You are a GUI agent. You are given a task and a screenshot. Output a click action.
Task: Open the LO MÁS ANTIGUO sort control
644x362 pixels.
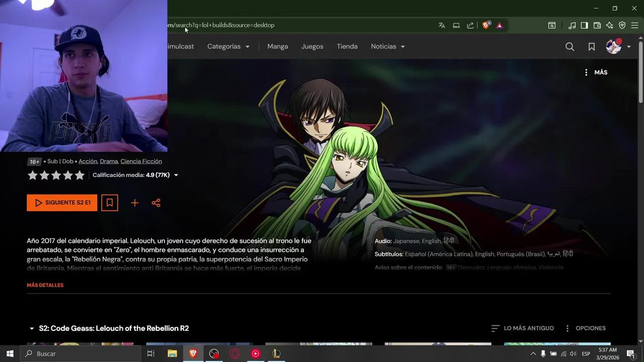[522, 328]
